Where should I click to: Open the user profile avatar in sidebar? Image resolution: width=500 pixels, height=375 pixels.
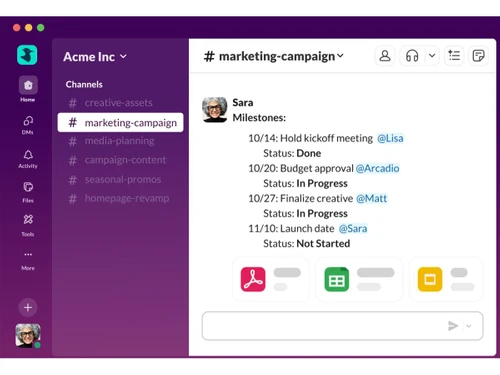pos(28,336)
